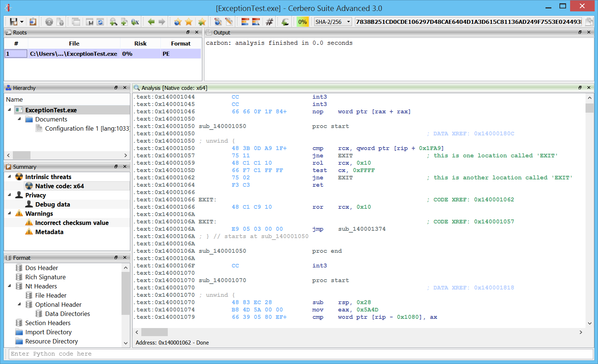Click the add bookmark star-plus icon
The image size is (598, 364).
202,22
